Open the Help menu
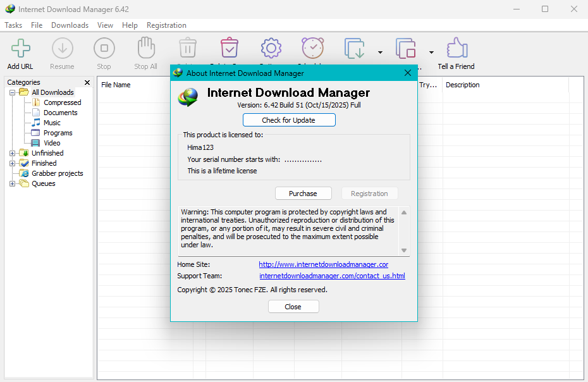Viewport: 588px width, 382px height. (x=130, y=25)
